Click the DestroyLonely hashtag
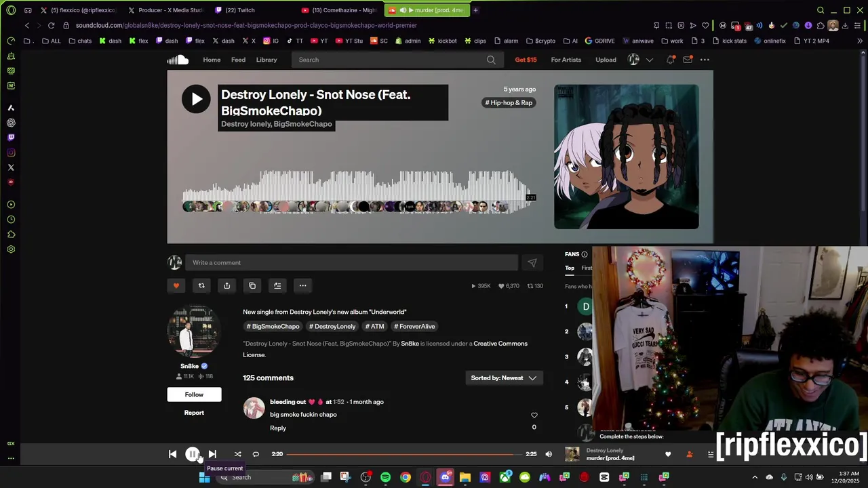The width and height of the screenshot is (868, 488). coord(332,327)
